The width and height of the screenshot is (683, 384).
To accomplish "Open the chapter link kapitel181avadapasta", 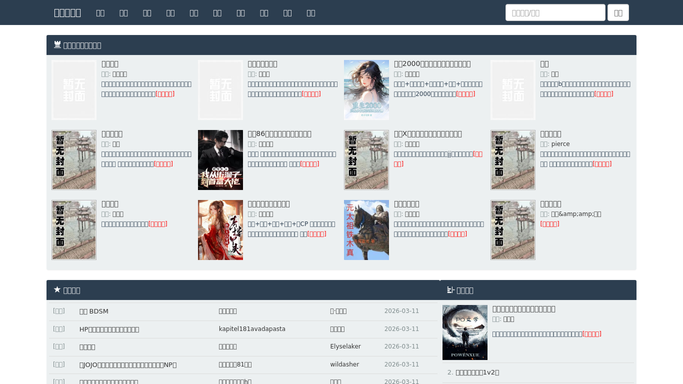I will pyautogui.click(x=252, y=329).
